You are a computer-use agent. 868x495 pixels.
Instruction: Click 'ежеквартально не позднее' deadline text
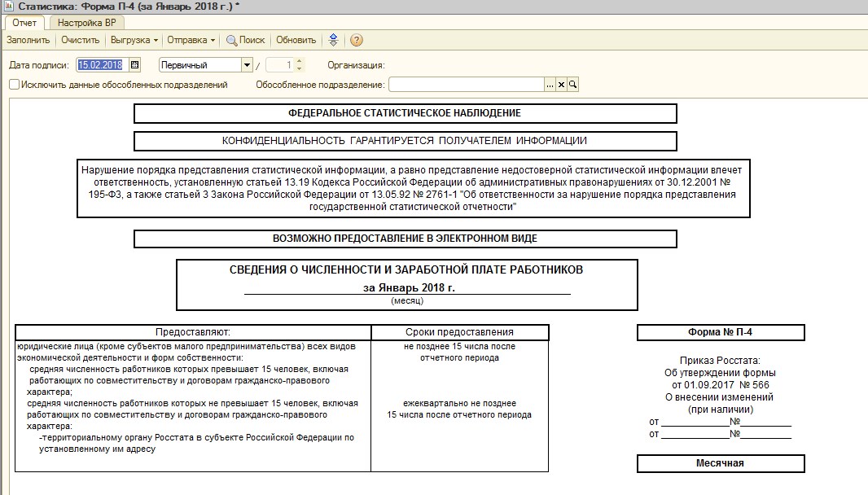459,403
